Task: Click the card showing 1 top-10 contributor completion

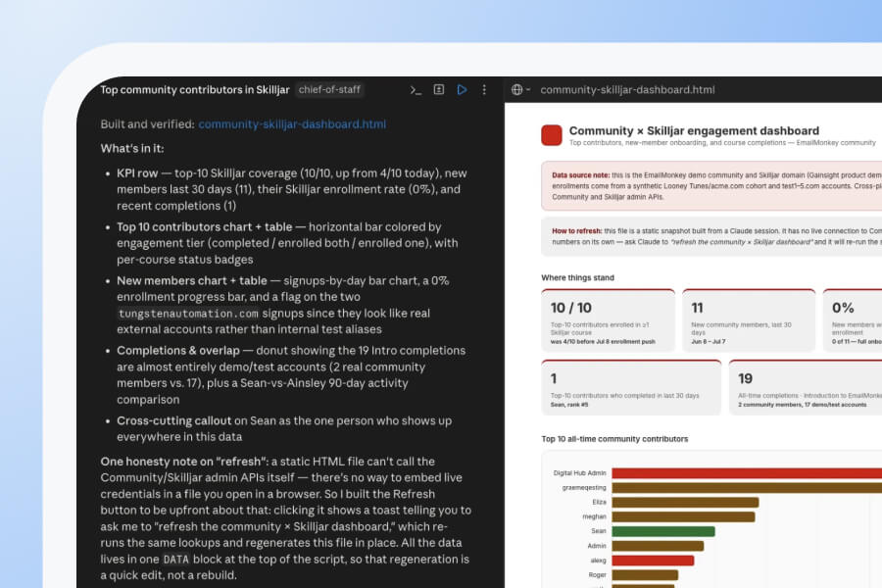Action: 631,388
